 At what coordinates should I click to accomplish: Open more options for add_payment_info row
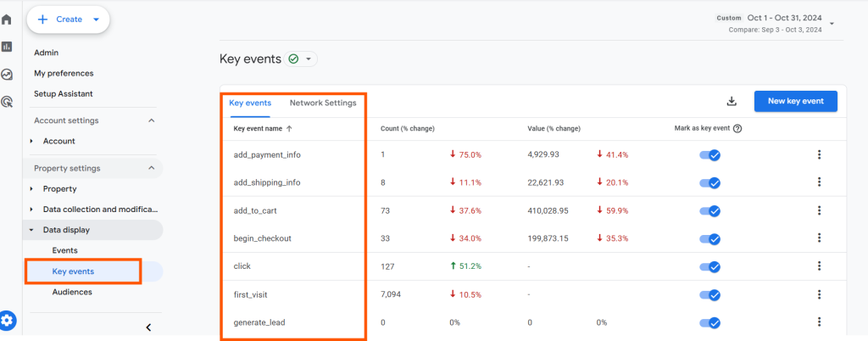click(x=819, y=154)
